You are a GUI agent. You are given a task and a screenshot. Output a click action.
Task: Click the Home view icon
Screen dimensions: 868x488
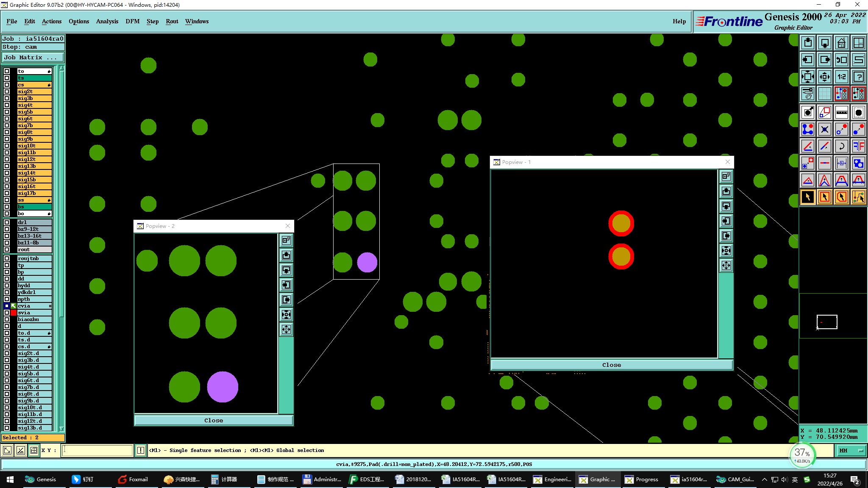click(x=841, y=43)
